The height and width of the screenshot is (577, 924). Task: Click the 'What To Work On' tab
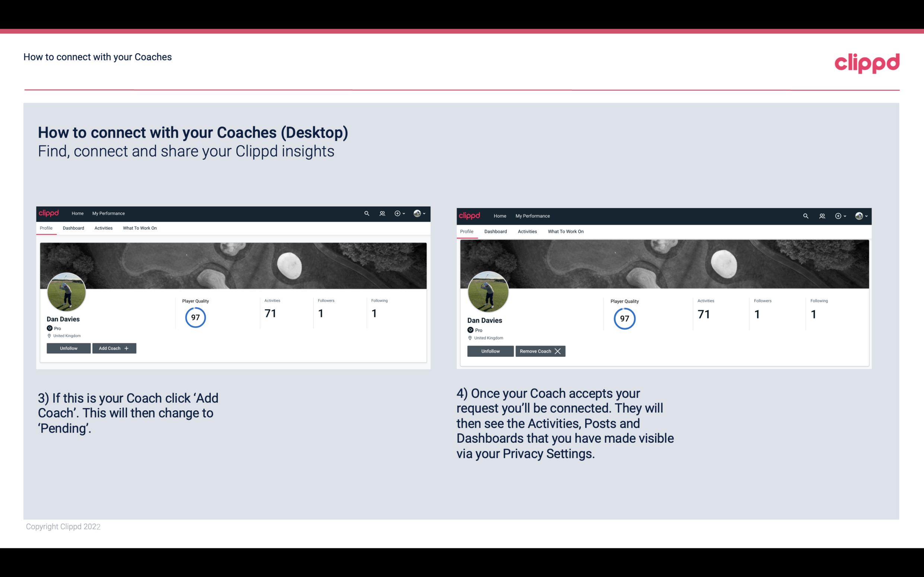(x=139, y=228)
